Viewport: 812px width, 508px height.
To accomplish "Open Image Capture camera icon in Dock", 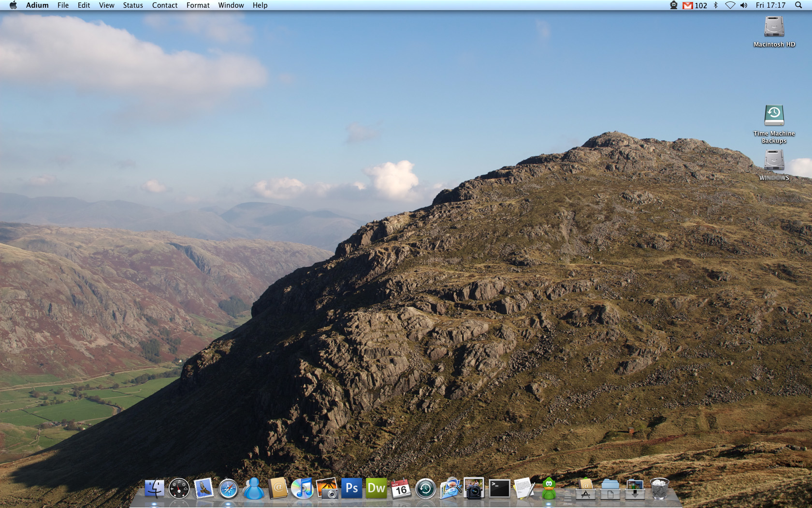I will tap(474, 488).
